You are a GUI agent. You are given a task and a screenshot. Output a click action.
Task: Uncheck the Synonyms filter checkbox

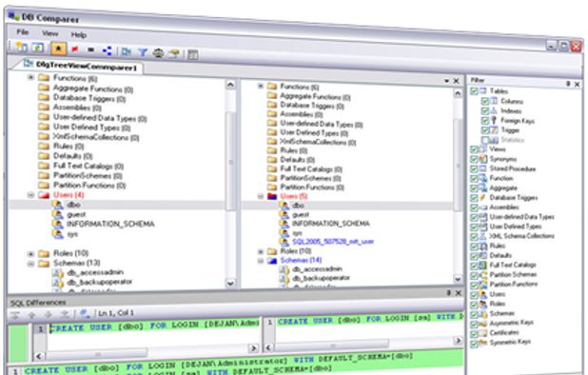coord(475,159)
